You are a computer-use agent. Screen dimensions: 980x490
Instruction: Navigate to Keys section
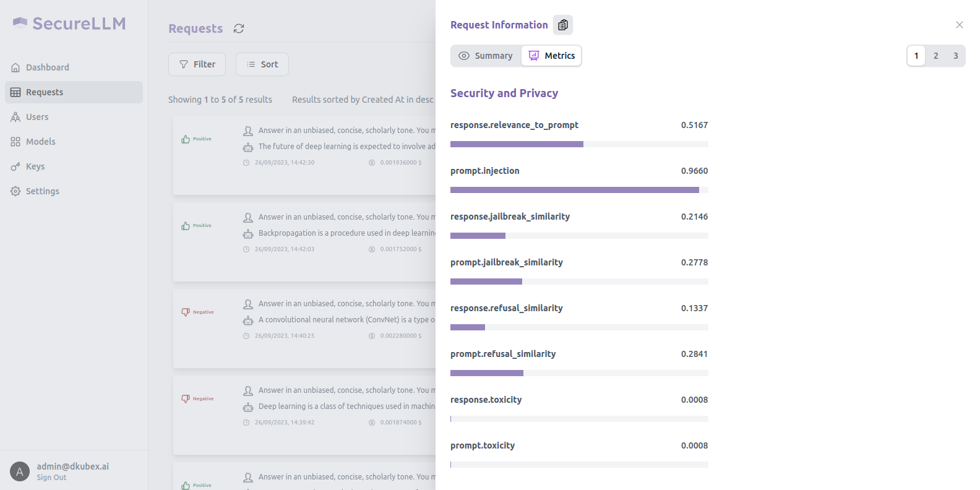tap(35, 166)
